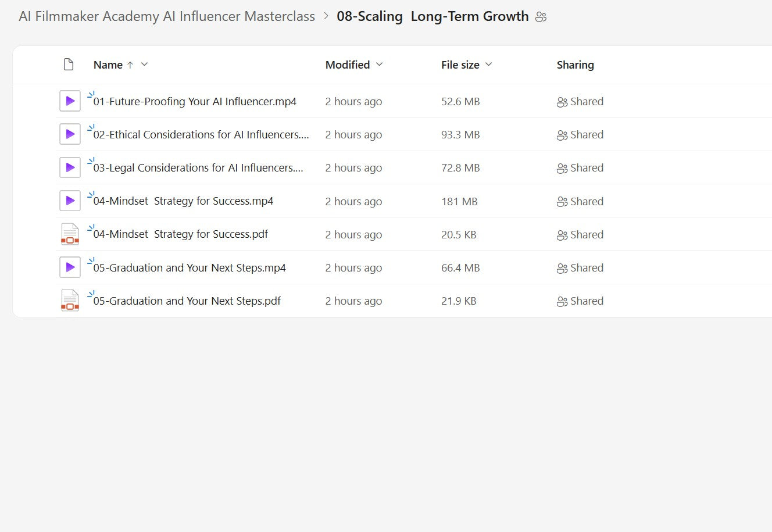Click Shared status for 04-Mindset Strategy for Success.mp4
The image size is (772, 532).
580,202
